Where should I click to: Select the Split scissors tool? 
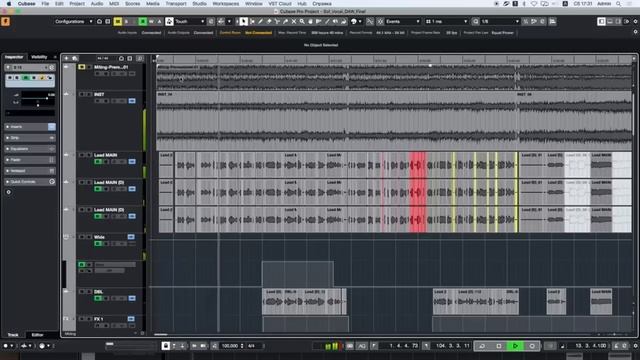coord(277,22)
